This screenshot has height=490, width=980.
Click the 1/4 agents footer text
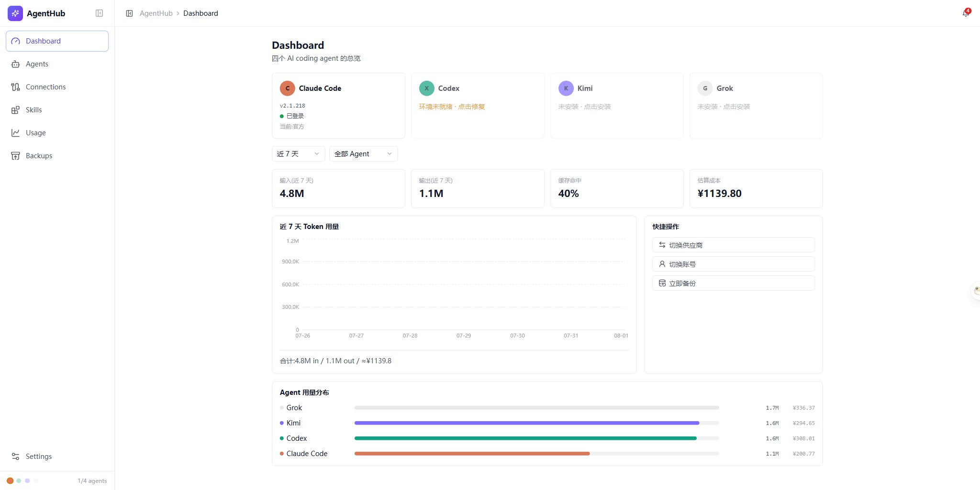coord(92,481)
